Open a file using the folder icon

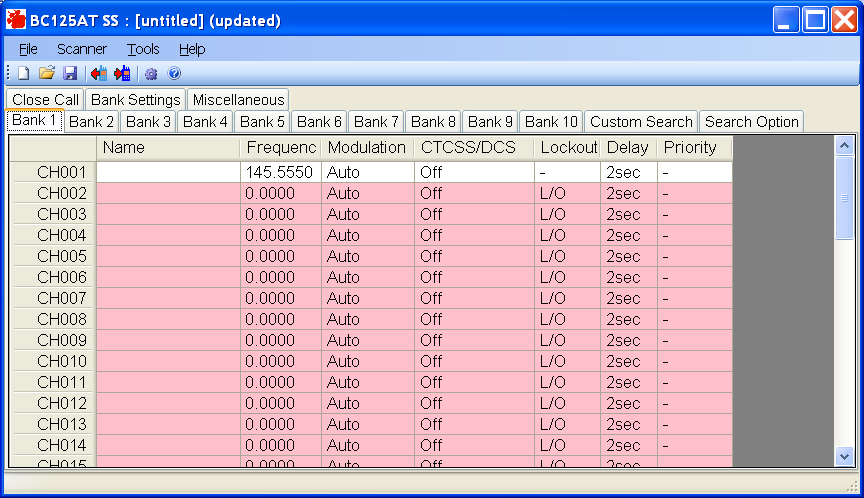[x=47, y=73]
